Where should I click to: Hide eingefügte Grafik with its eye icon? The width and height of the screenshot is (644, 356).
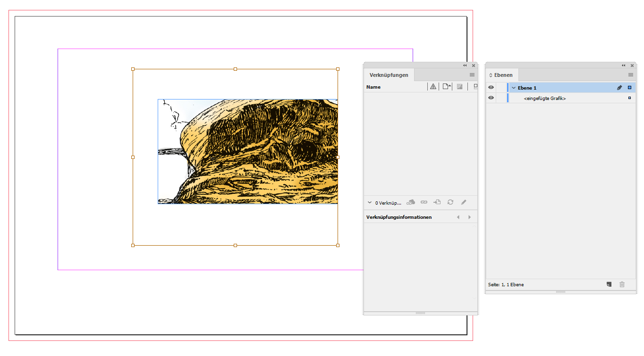(x=491, y=98)
